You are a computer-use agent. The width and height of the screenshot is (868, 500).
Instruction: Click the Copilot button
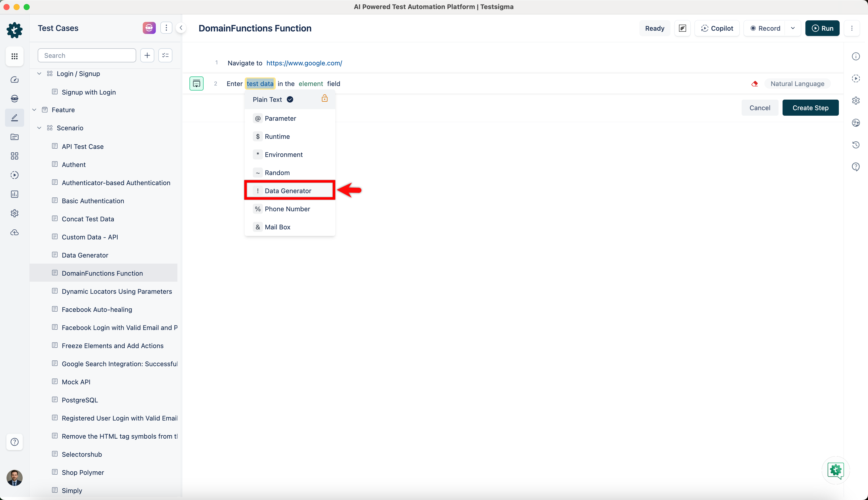coord(717,28)
